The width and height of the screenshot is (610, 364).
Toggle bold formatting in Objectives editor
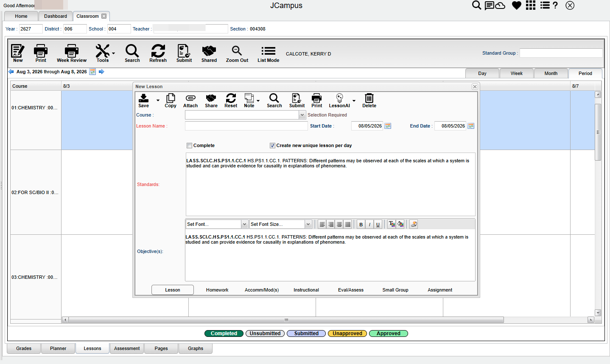coord(361,224)
